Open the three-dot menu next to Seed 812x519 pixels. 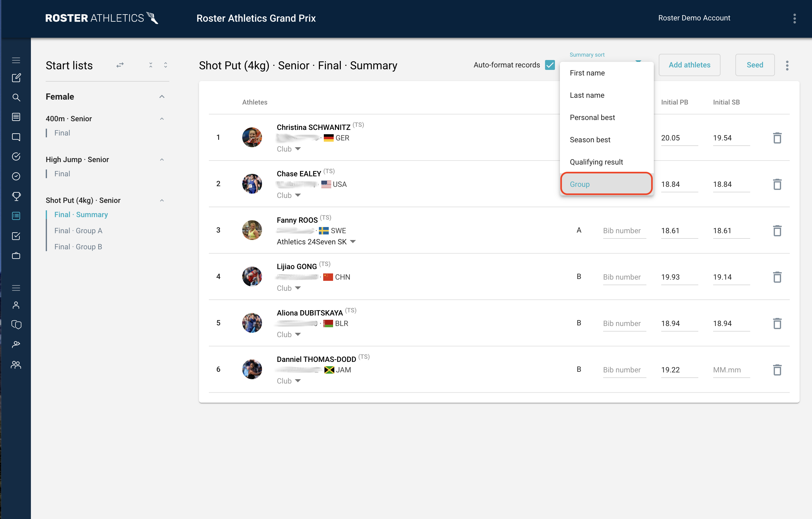[787, 65]
